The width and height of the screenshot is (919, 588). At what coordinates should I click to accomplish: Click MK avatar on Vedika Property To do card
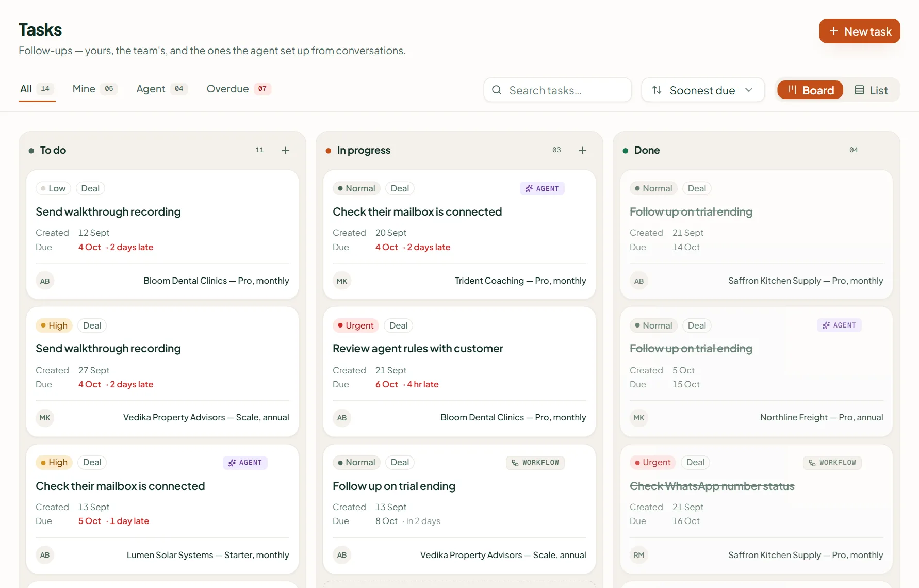click(x=45, y=418)
